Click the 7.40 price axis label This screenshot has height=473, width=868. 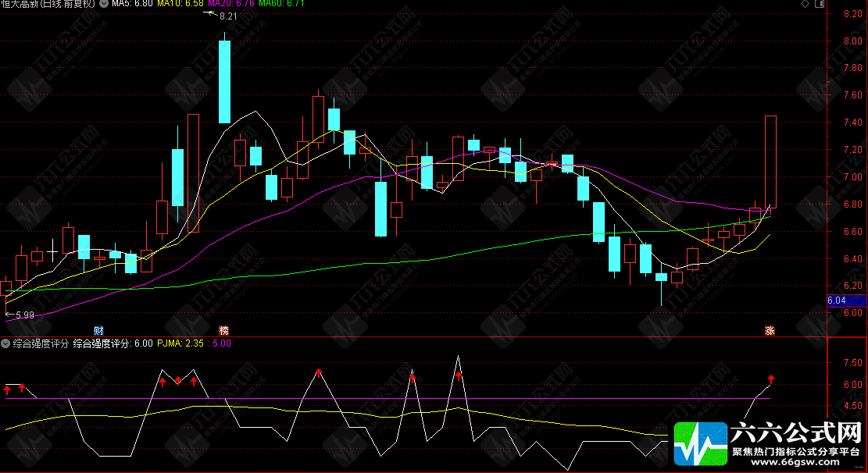852,123
